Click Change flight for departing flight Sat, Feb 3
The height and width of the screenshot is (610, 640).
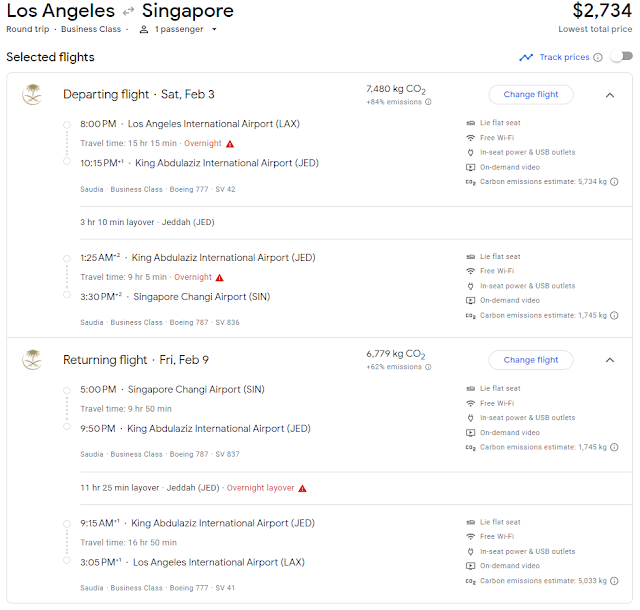[531, 94]
